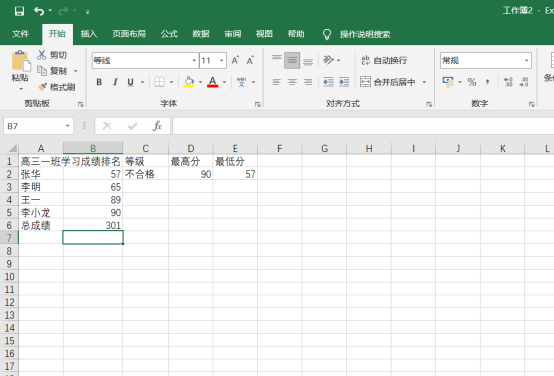The image size is (554, 376).
Task: Open the 公式 ribbon tab
Action: tap(169, 34)
